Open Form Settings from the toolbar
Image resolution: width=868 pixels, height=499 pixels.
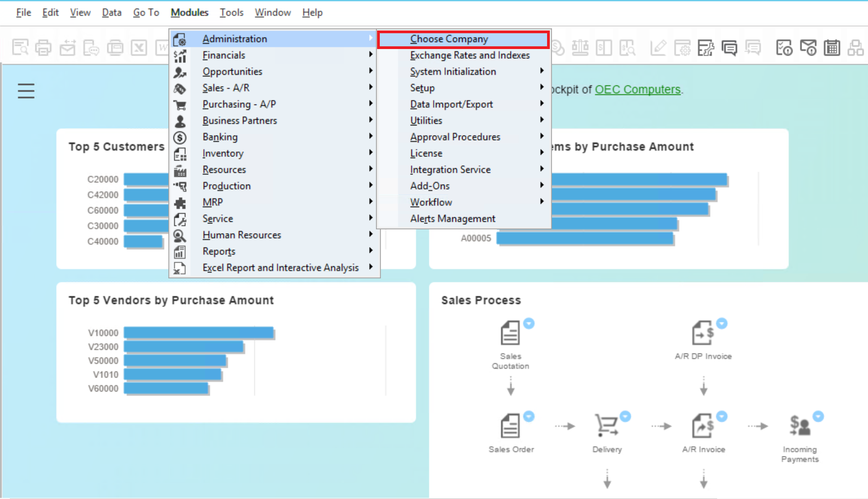click(682, 48)
